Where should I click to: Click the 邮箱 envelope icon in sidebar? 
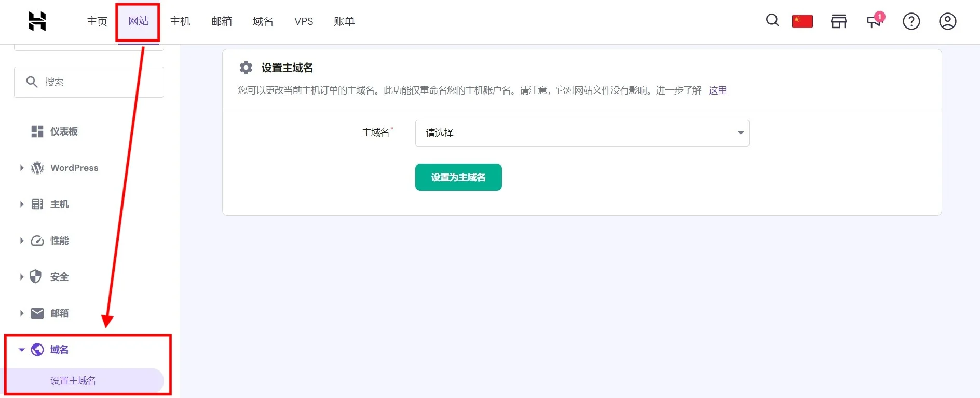(37, 313)
